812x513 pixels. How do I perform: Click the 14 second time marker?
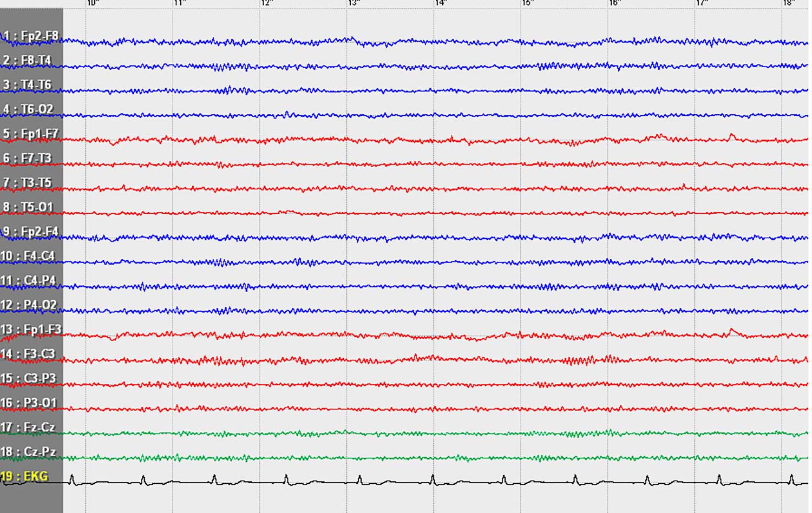(x=441, y=3)
